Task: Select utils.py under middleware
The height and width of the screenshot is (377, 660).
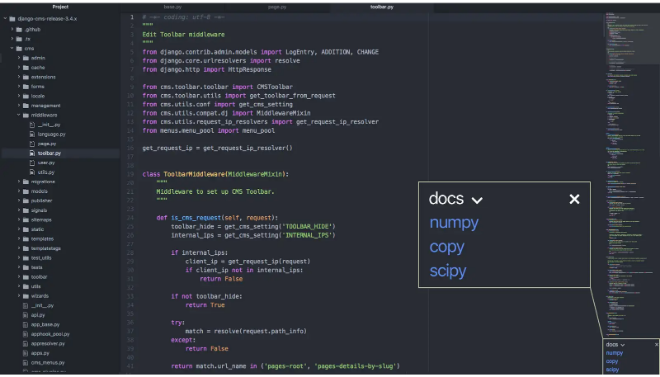Action: (x=46, y=172)
